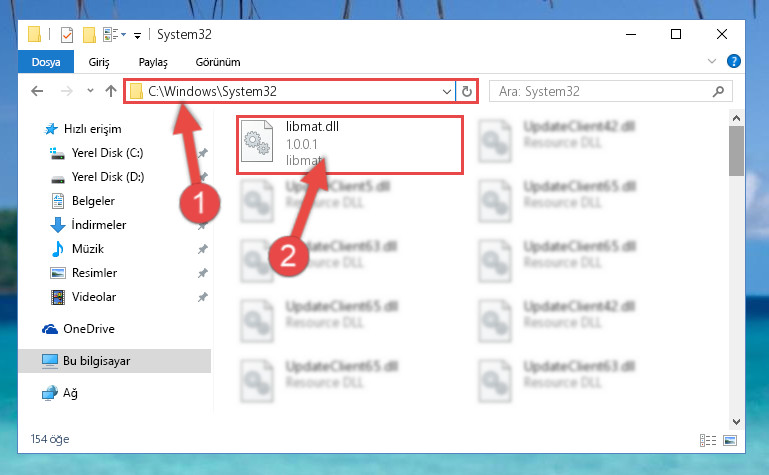
Task: Expand the ribbon using the chevron
Action: tap(712, 61)
